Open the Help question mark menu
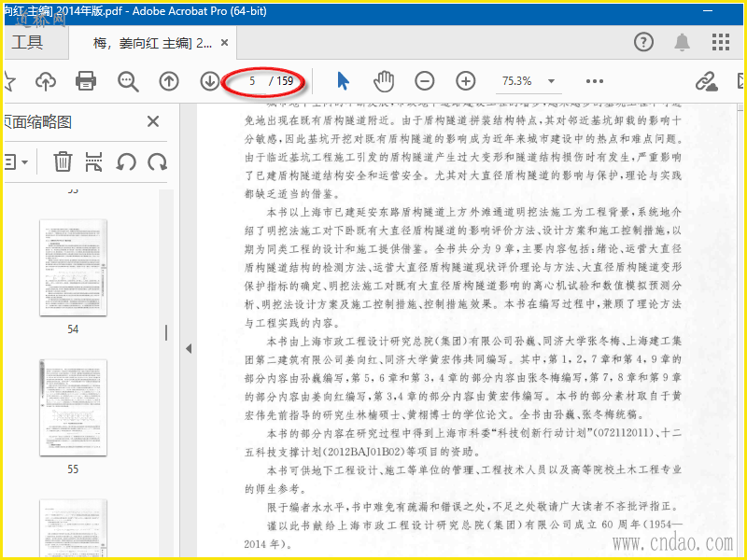The image size is (747, 560). pos(643,42)
